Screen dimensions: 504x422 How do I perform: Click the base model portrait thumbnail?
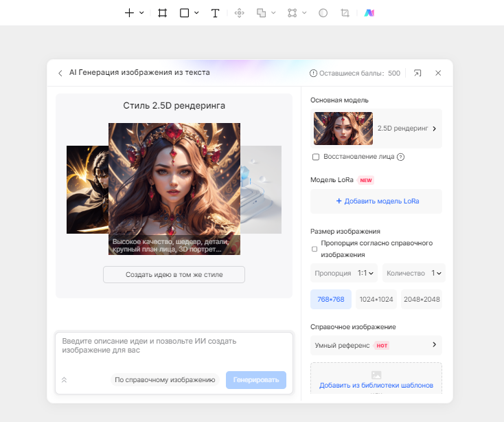tap(343, 129)
